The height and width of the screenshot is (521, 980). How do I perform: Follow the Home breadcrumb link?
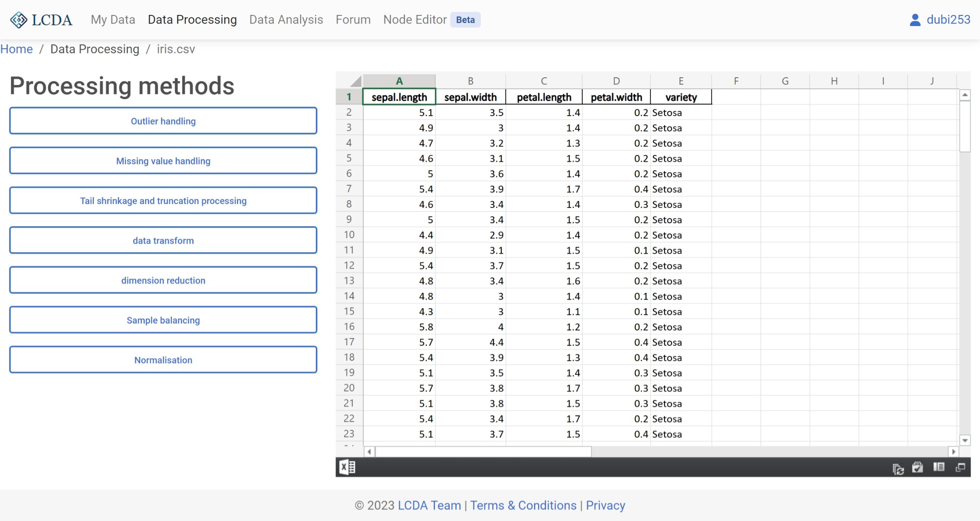click(17, 49)
